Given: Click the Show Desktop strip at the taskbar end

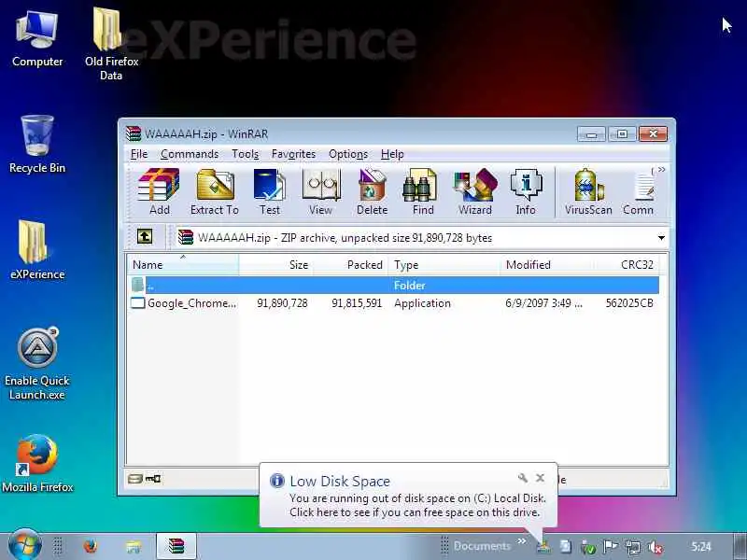Looking at the screenshot, I should point(740,546).
